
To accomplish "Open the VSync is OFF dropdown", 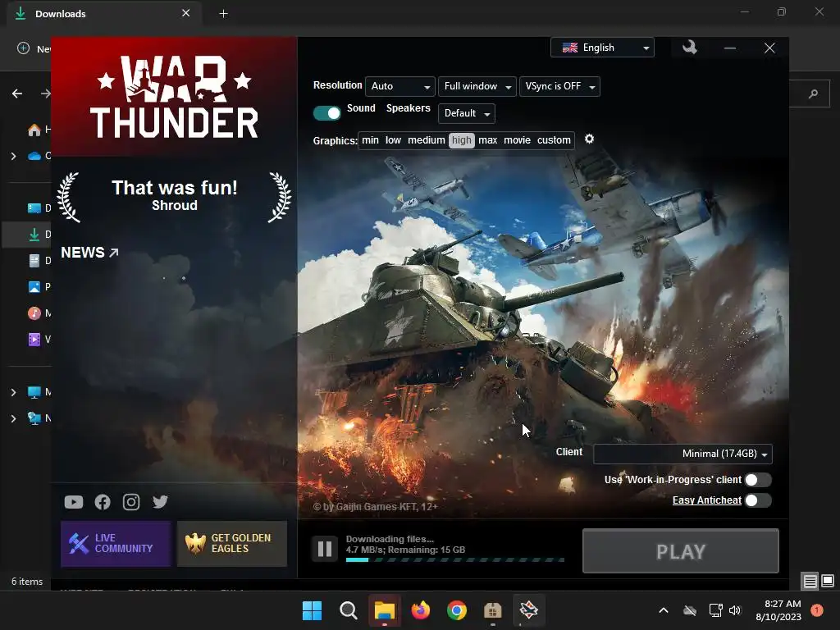I will [559, 86].
